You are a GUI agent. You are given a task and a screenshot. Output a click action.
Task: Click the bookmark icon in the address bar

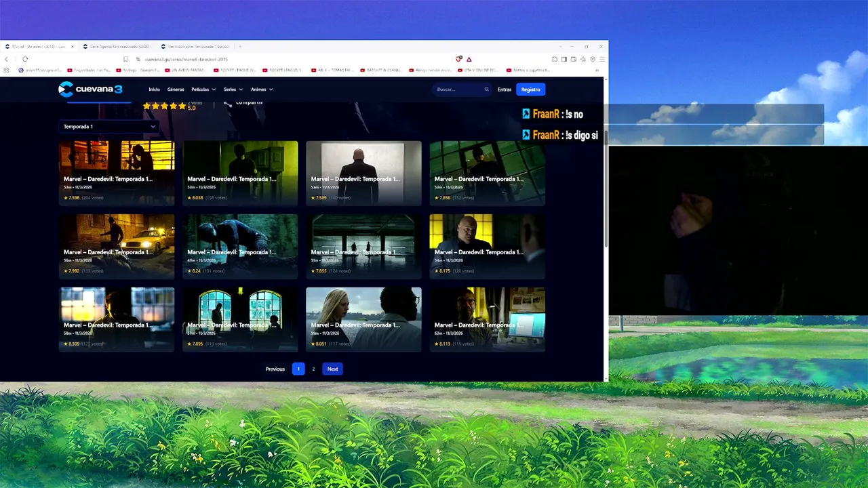tap(125, 59)
